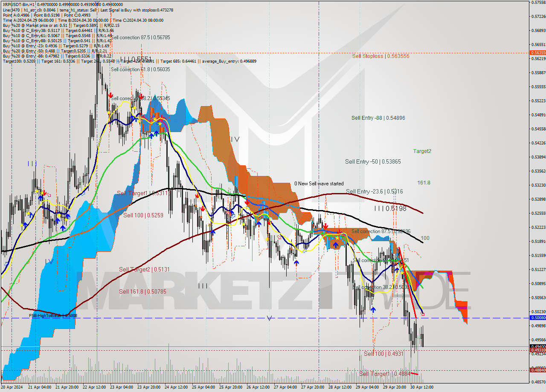
Task: Click the XRPUSDT-Bin,H1 symbol title text
Action: pyautogui.click(x=19, y=5)
